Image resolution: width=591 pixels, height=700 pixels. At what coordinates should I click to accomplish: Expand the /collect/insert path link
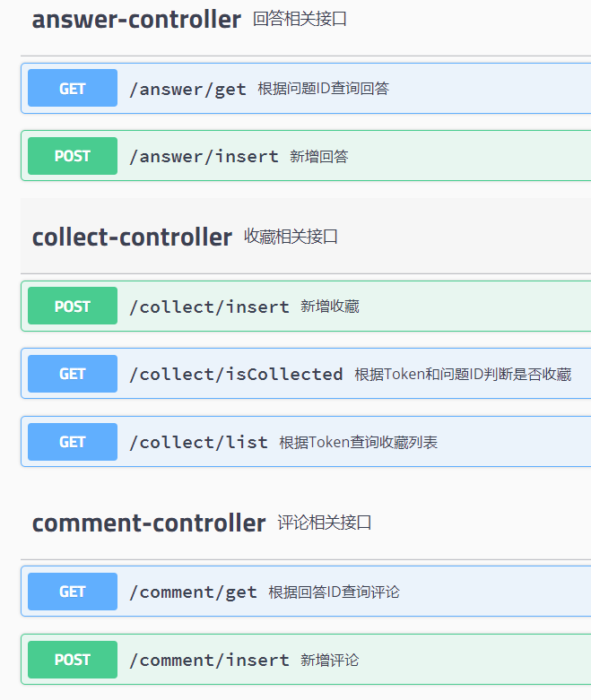[x=209, y=307]
